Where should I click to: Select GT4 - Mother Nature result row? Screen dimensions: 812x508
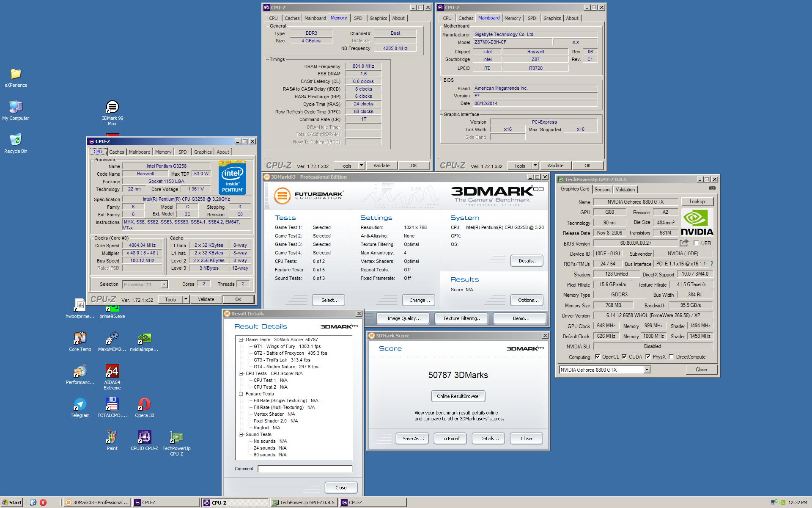click(286, 367)
